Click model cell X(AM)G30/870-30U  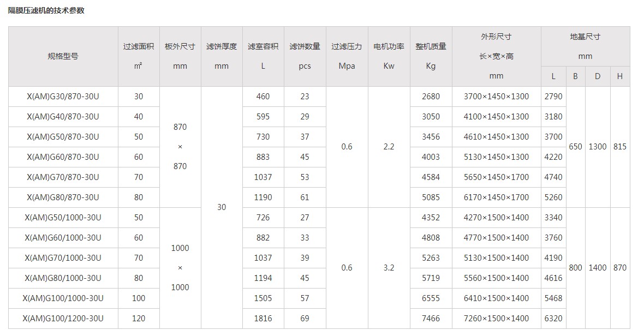(63, 97)
